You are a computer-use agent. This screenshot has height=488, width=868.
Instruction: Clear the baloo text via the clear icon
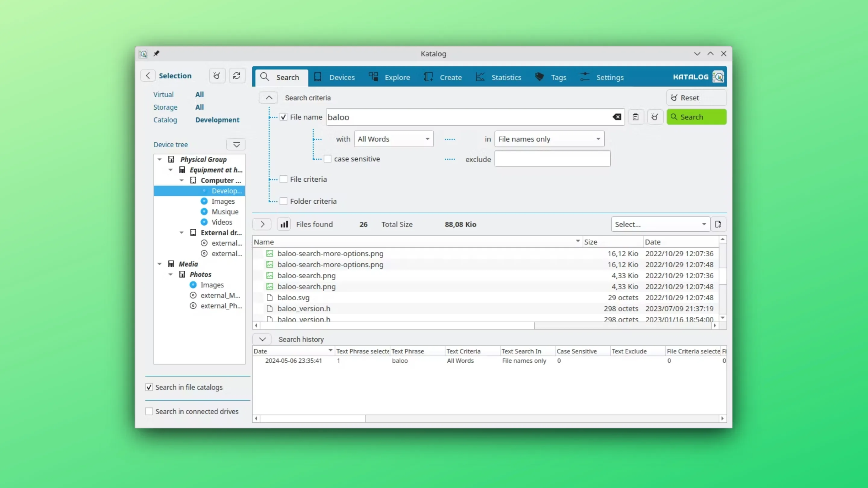pos(617,117)
